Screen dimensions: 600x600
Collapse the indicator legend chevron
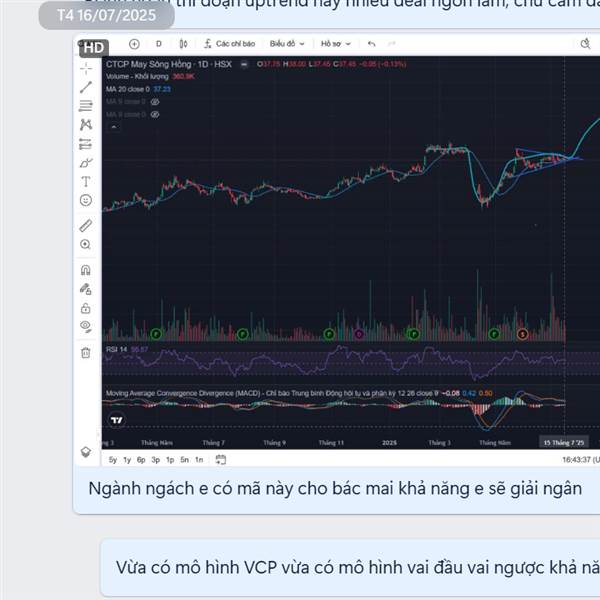pyautogui.click(x=114, y=127)
